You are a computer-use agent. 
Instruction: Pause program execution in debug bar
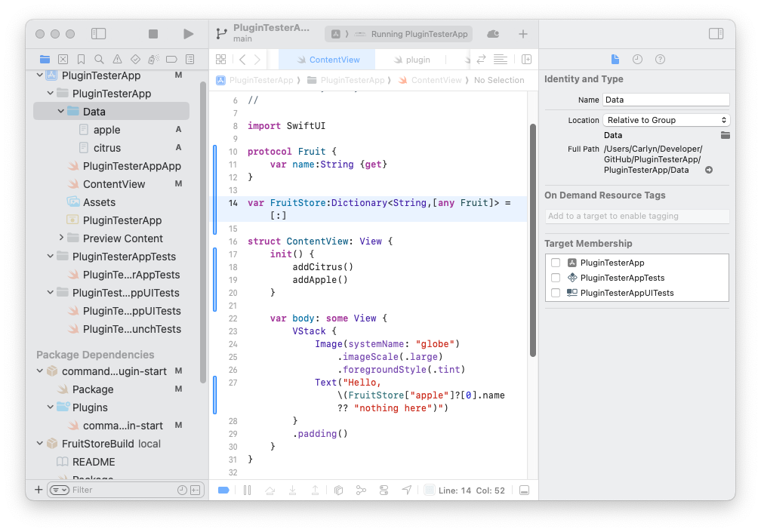click(x=247, y=490)
